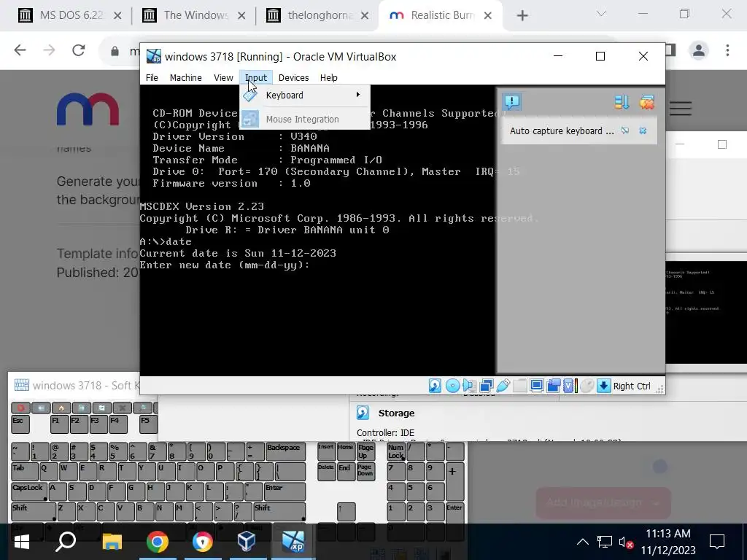Open the website hamburger menu
The width and height of the screenshot is (747, 560).
click(x=681, y=109)
